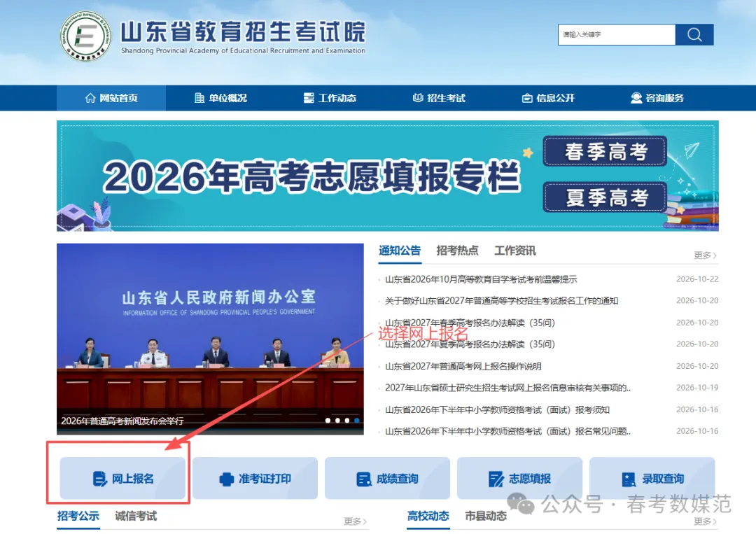The image size is (756, 534).
Task: Switch to the 招考热点 tab
Action: [x=457, y=251]
